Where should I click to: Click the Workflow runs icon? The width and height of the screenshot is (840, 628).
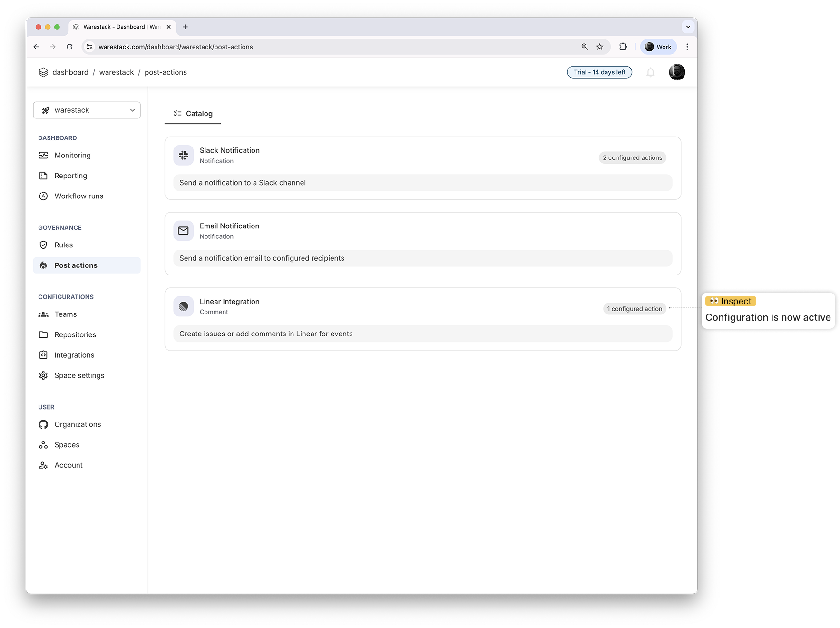point(43,196)
